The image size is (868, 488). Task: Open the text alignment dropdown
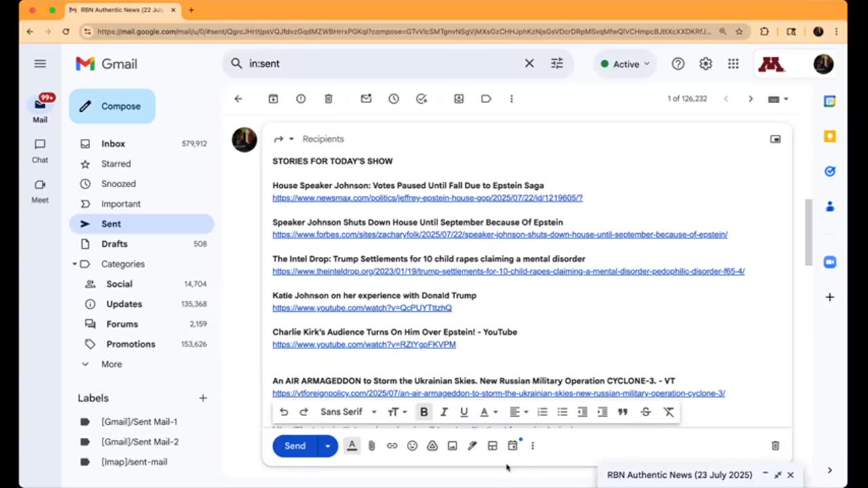coord(519,412)
